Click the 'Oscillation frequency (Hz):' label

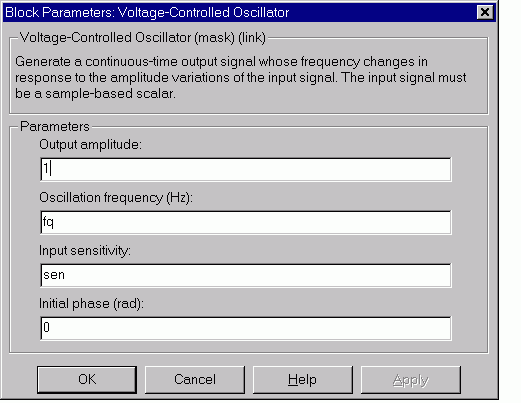click(116, 198)
